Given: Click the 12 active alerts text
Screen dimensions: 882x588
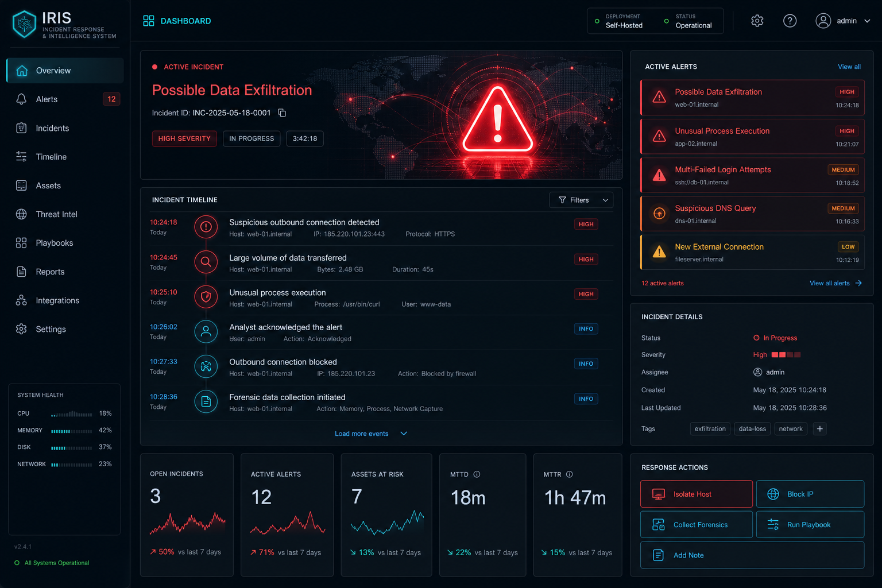Looking at the screenshot, I should pyautogui.click(x=663, y=283).
